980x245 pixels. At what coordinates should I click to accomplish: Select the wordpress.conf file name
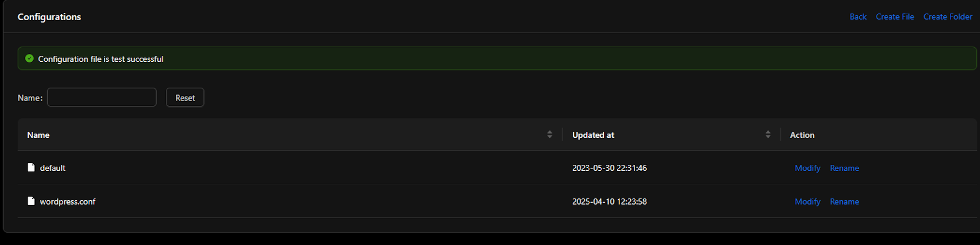(67, 202)
